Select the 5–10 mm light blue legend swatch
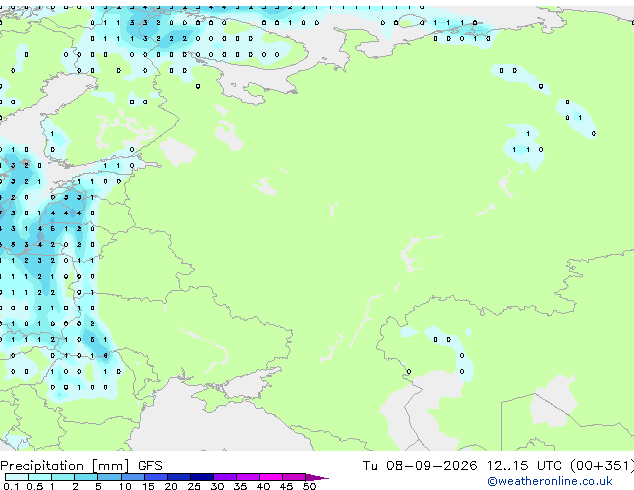Screen dimensions: 634x490 point(109,477)
